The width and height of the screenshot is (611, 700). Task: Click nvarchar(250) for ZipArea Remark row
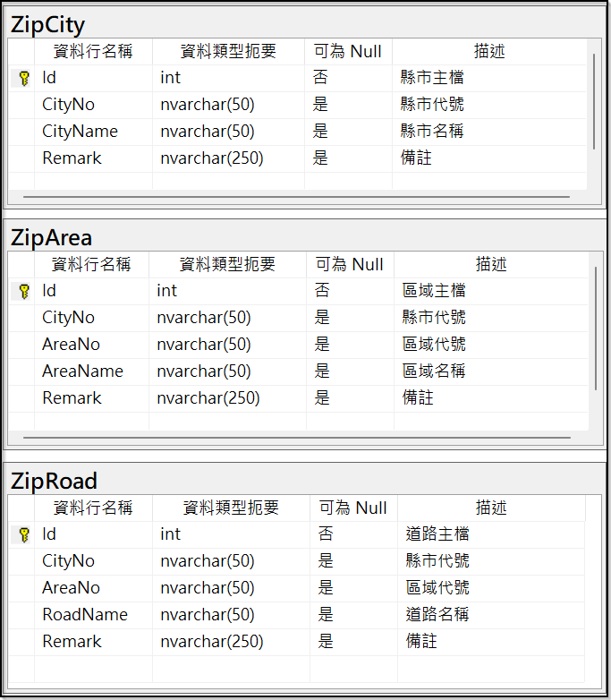227,398
